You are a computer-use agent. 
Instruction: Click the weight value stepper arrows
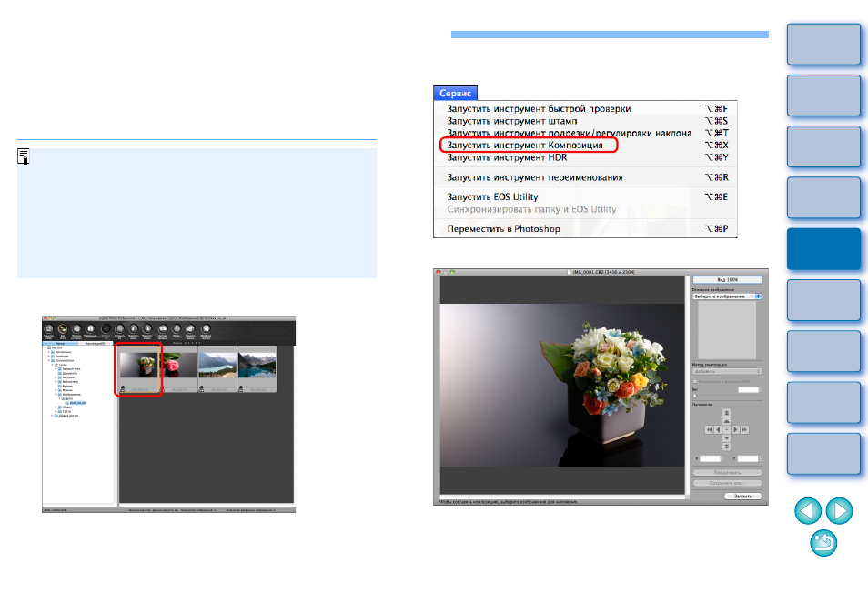pyautogui.click(x=760, y=390)
